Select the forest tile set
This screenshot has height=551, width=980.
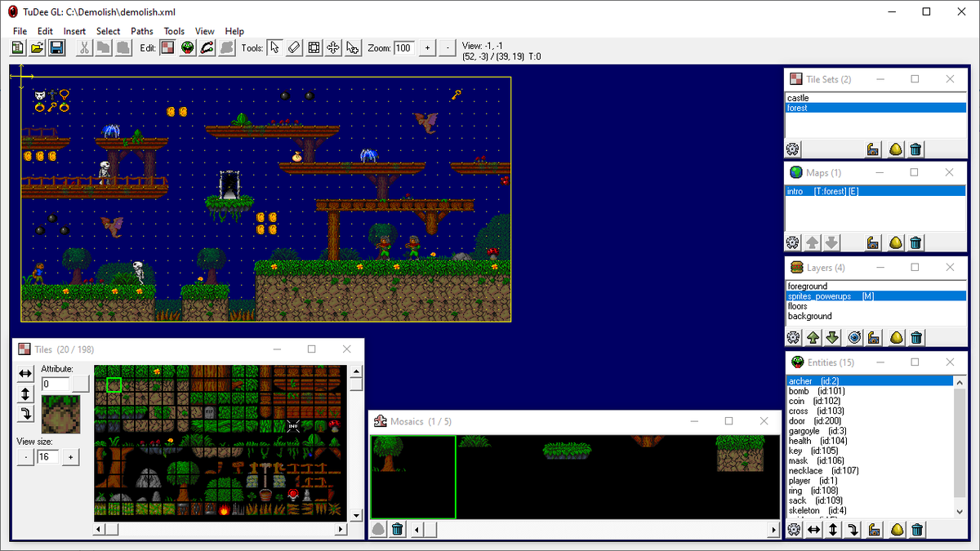click(875, 108)
